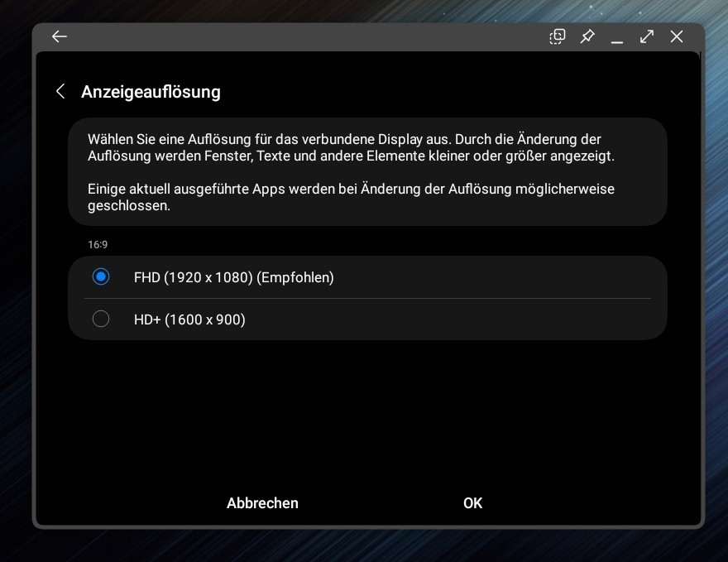
Task: Click the resolution description text card
Action: 367,171
